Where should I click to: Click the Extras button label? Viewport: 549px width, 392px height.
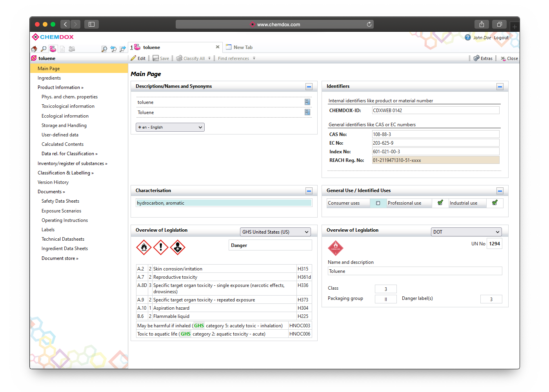point(487,58)
